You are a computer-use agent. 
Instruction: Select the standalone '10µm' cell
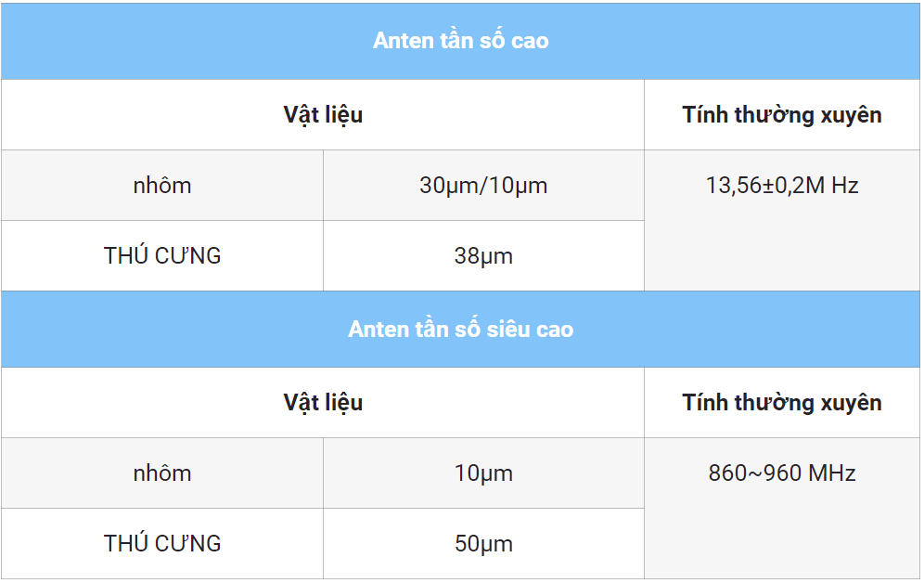(x=483, y=473)
